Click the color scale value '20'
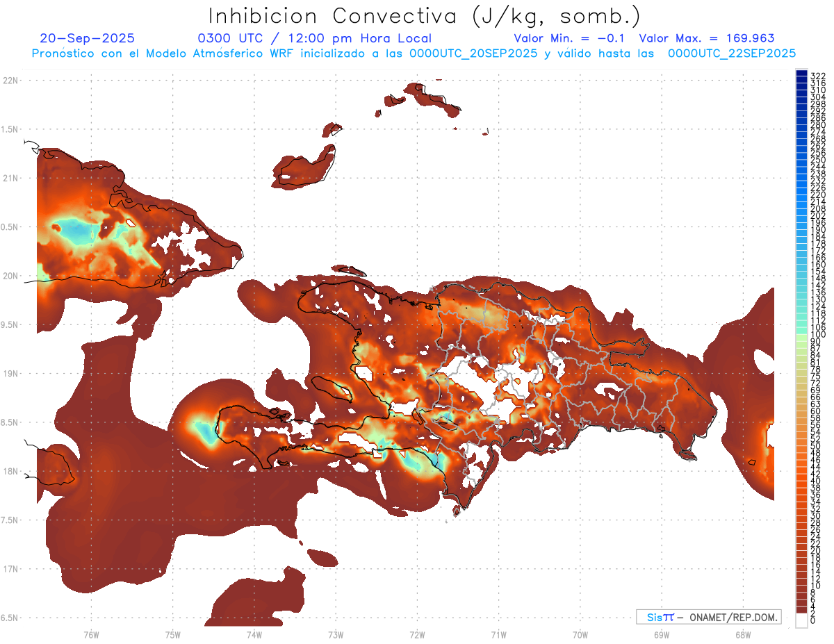Screen dimensions: 834x644 pyautogui.click(x=815, y=550)
